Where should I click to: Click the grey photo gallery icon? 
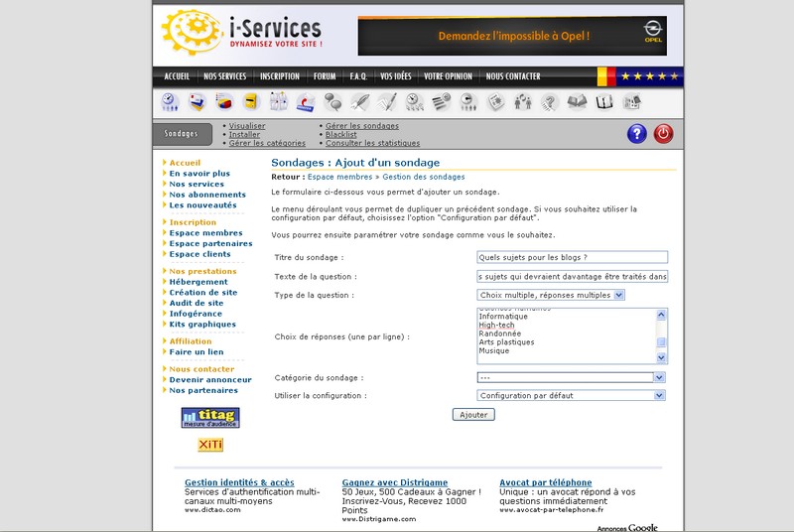631,102
